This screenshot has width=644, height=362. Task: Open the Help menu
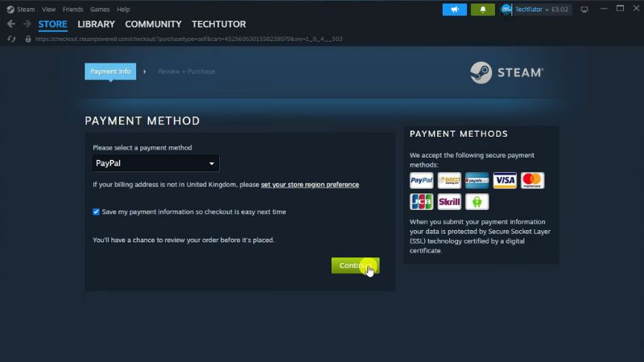pos(123,10)
